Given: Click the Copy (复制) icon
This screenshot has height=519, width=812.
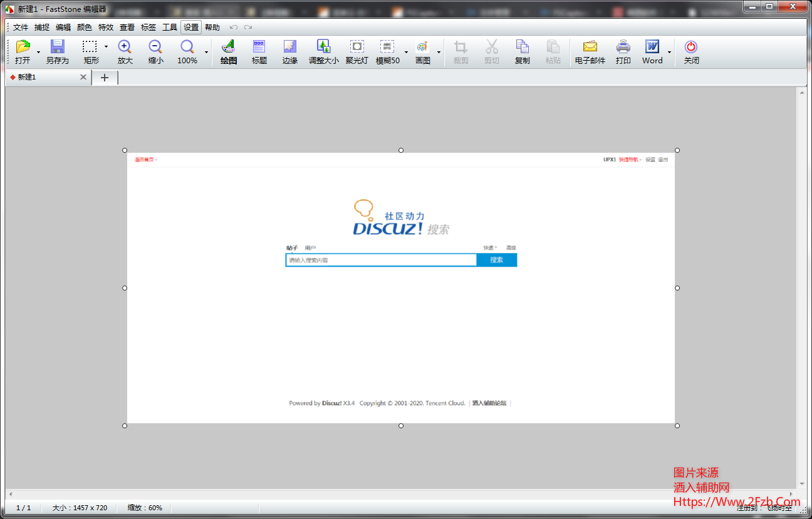Looking at the screenshot, I should click(x=522, y=47).
